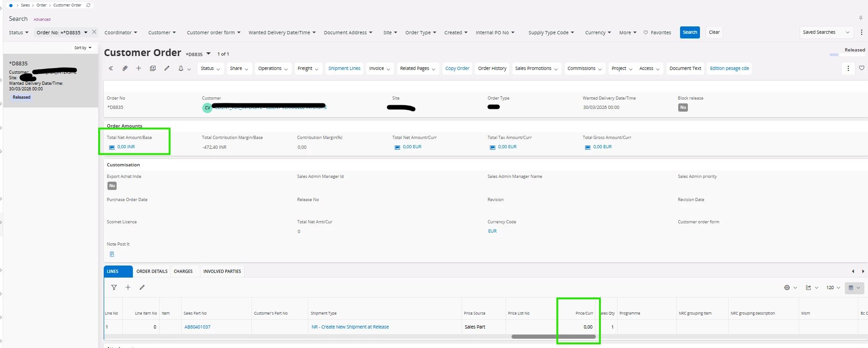Switch to the Charges tab

point(183,272)
